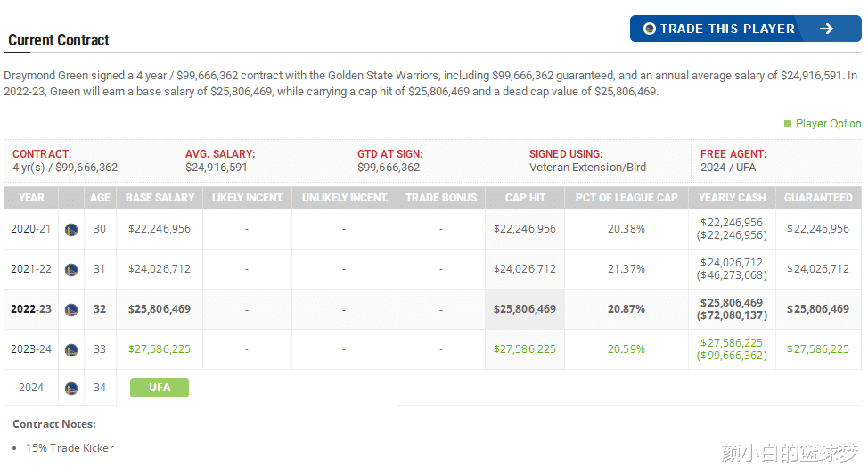
Task: Click the 15% Trade Kicker note
Action: click(70, 448)
